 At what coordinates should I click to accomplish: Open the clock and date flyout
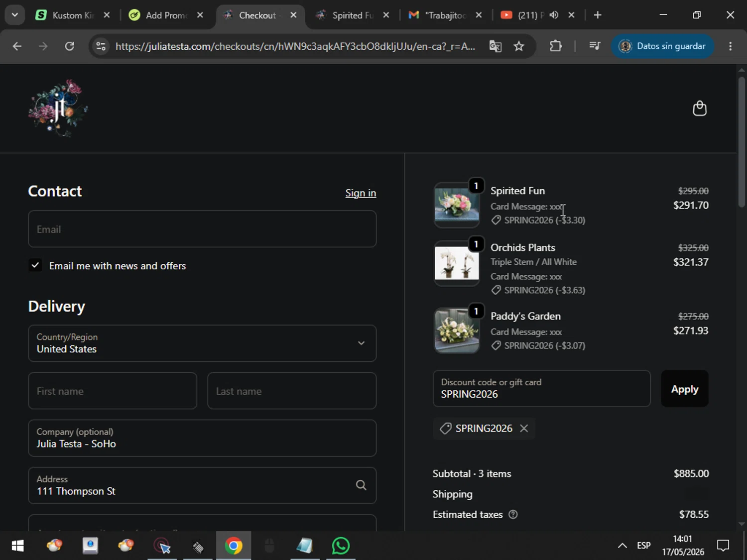pyautogui.click(x=683, y=546)
